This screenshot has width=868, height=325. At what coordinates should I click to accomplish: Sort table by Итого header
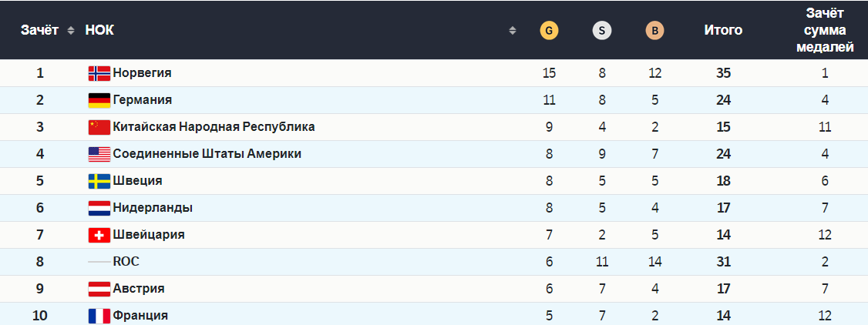(x=723, y=31)
